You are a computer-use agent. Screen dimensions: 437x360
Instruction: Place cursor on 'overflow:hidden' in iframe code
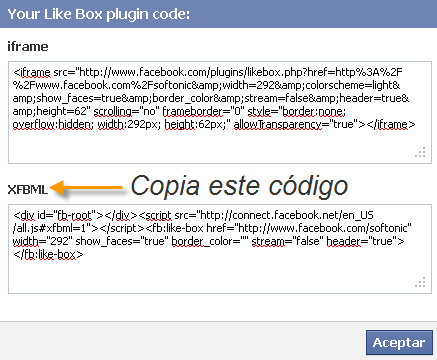pos(53,125)
